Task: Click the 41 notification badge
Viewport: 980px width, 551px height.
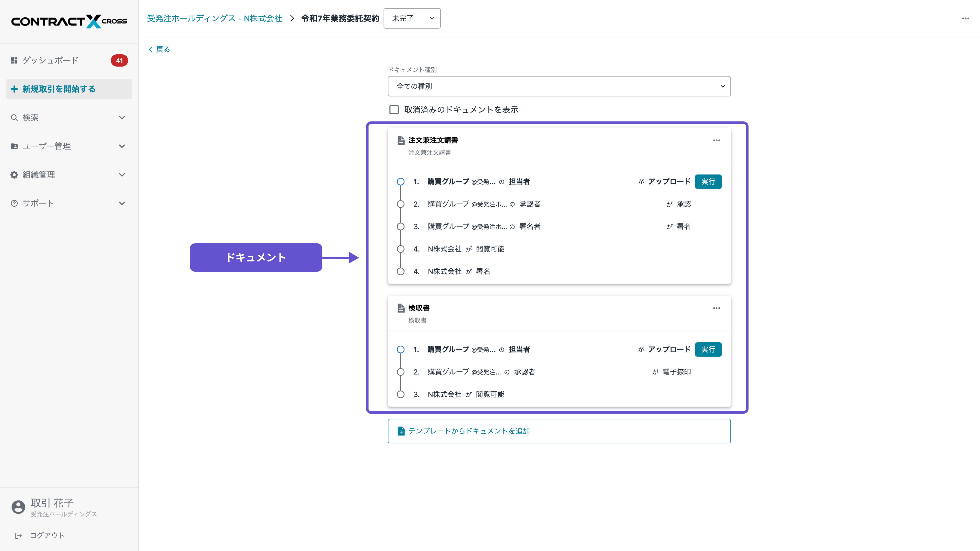Action: click(x=119, y=60)
